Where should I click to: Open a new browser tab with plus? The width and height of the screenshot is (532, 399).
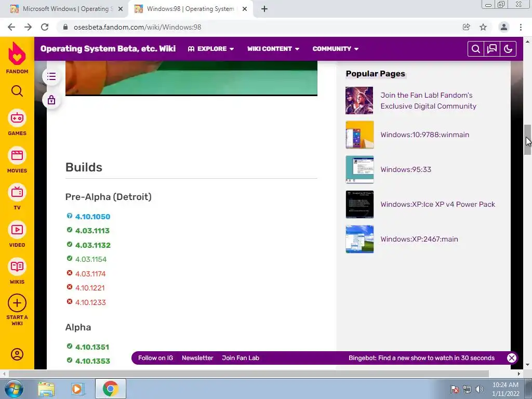click(264, 9)
